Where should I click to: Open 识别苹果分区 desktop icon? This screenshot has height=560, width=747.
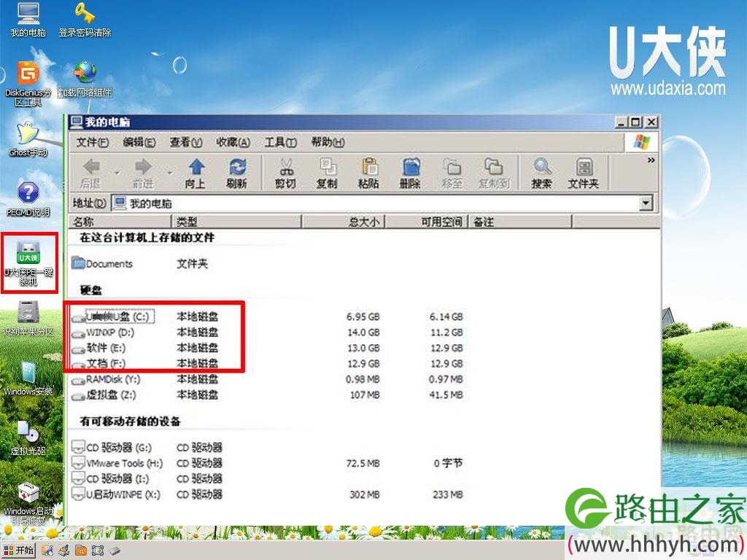(28, 319)
